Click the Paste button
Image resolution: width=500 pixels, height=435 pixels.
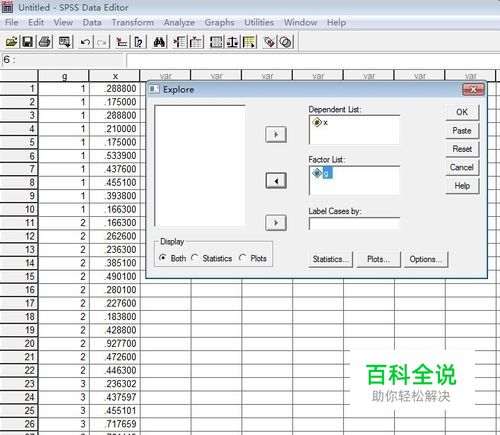462,131
